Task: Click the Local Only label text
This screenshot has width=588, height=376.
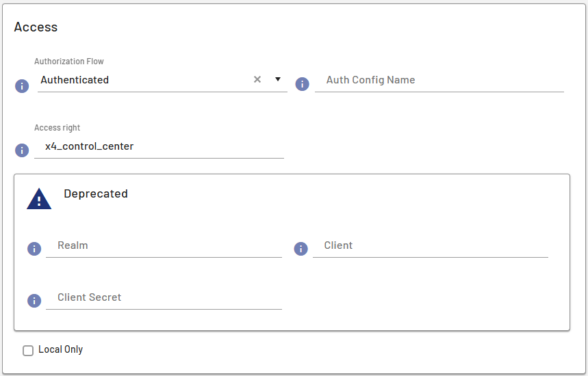Action: (60, 350)
